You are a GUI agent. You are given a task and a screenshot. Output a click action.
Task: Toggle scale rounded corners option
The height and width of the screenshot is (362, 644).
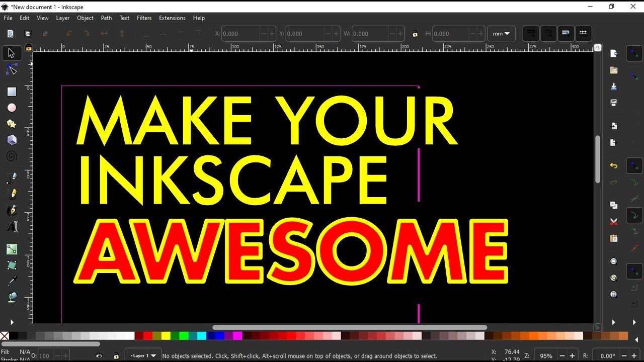pyautogui.click(x=548, y=34)
